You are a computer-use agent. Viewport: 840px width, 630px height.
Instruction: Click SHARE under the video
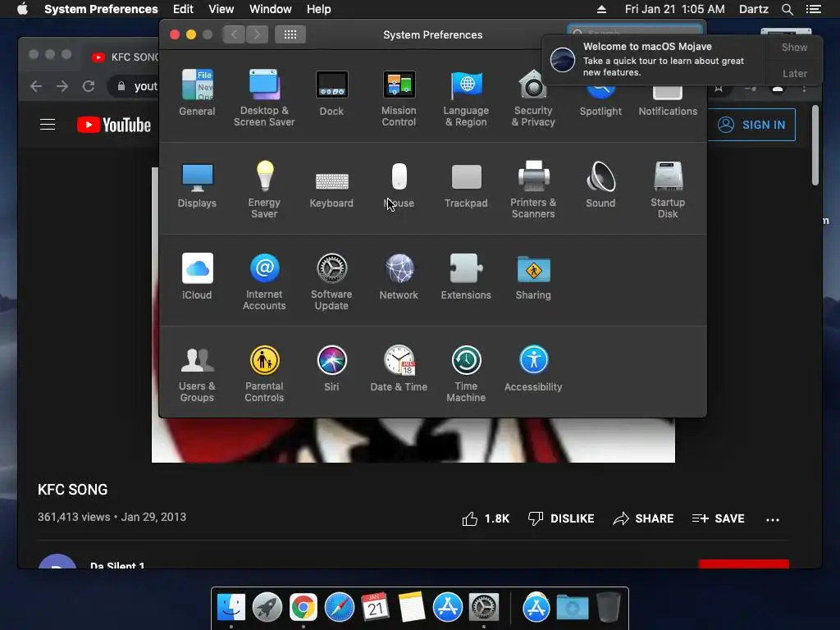(643, 518)
